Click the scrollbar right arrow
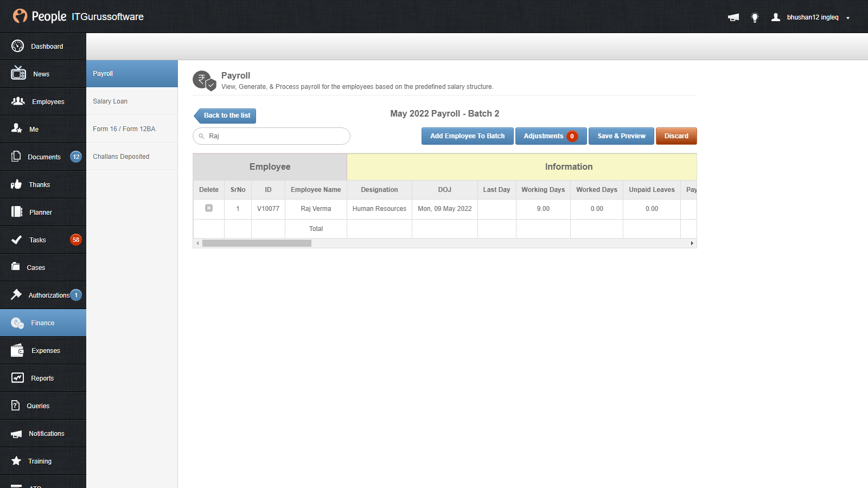Viewport: 868px width, 488px height. tap(692, 243)
